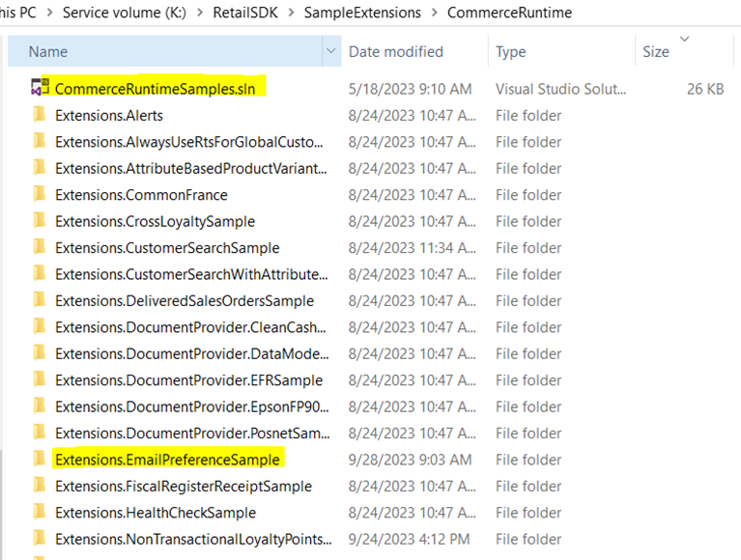The height and width of the screenshot is (560, 741).
Task: Select the Extensions.DocumentProvider.PosnetSam... folder icon
Action: (40, 432)
